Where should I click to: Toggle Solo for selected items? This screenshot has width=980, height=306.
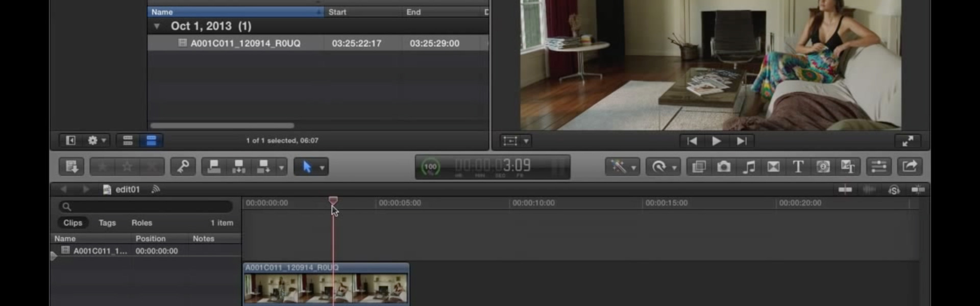pos(894,190)
